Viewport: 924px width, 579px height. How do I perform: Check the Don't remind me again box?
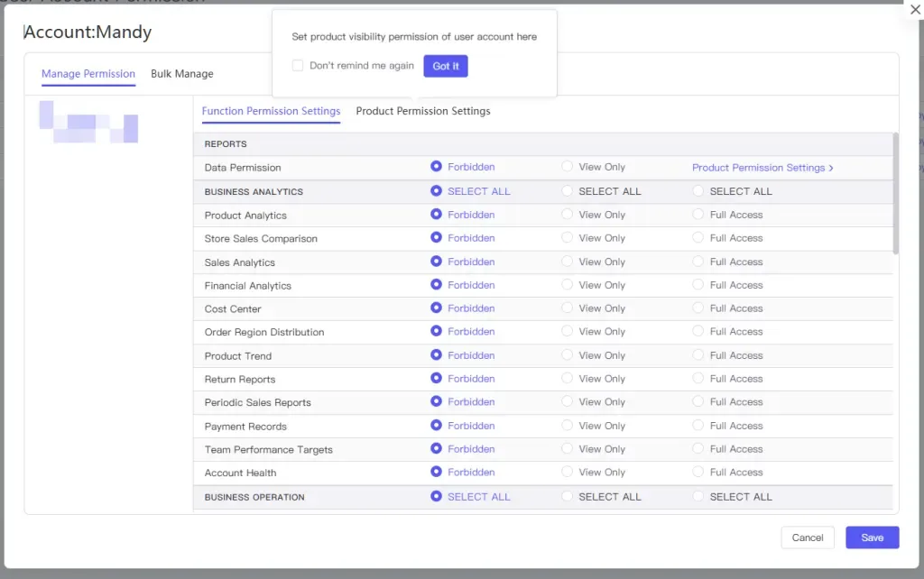[x=298, y=65]
